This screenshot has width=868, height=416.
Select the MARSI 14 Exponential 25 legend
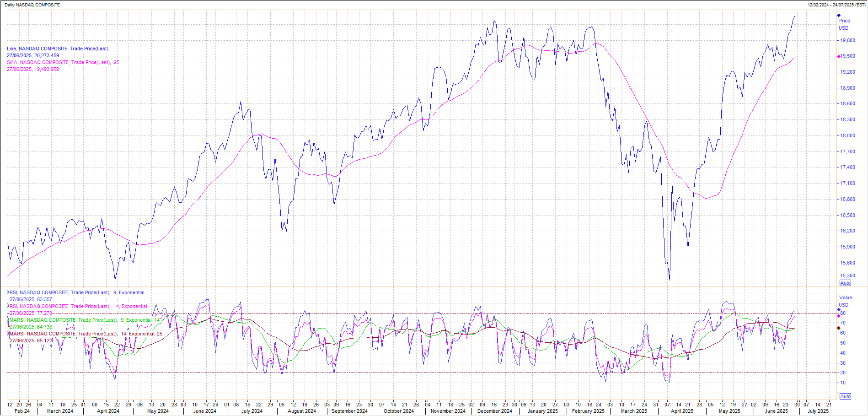click(x=86, y=334)
